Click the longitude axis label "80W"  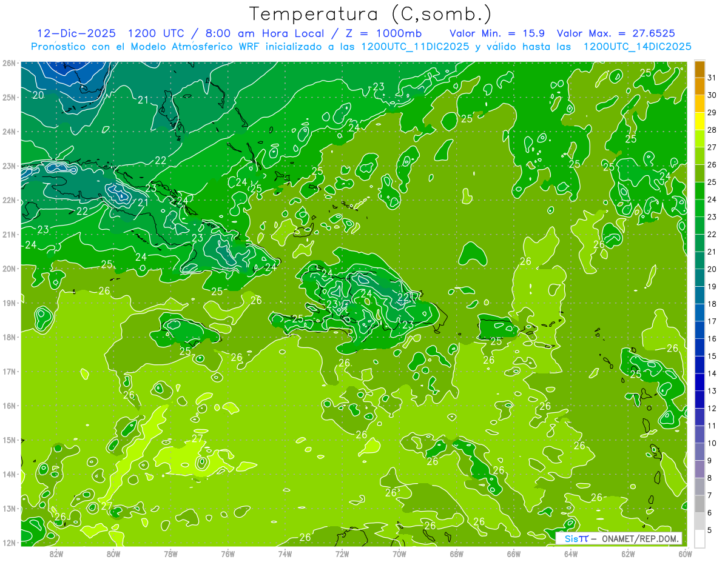(113, 554)
